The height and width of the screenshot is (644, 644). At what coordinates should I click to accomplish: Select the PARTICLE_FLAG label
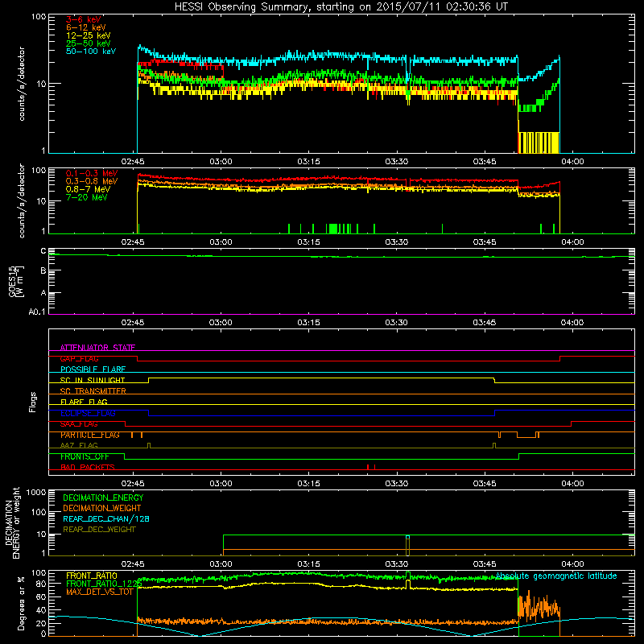pyautogui.click(x=90, y=435)
